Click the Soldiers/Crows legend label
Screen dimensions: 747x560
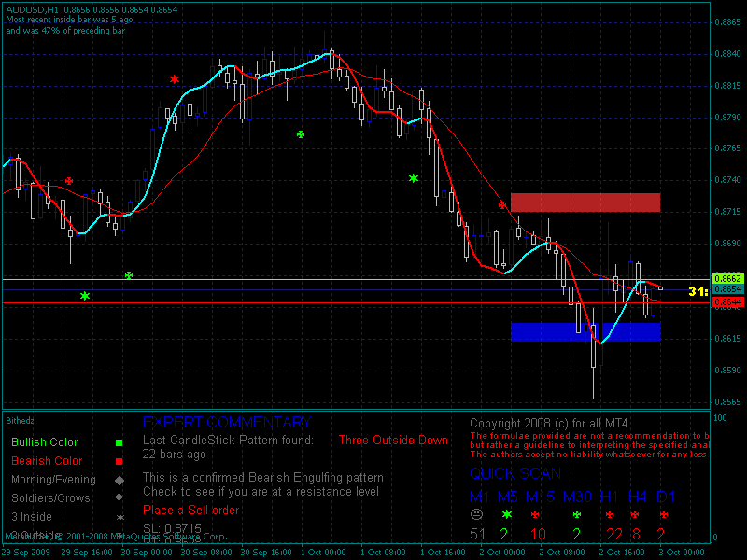pyautogui.click(x=50, y=498)
